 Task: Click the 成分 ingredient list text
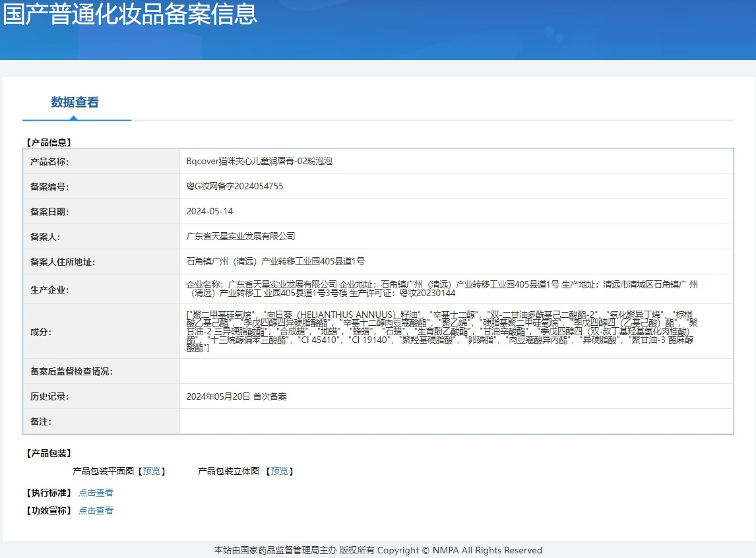pos(442,332)
